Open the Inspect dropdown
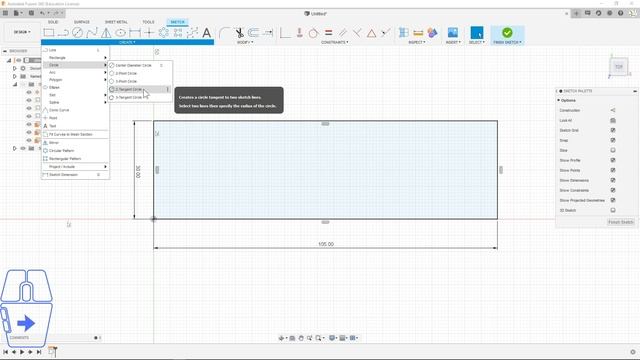The height and width of the screenshot is (360, 640). pyautogui.click(x=417, y=42)
